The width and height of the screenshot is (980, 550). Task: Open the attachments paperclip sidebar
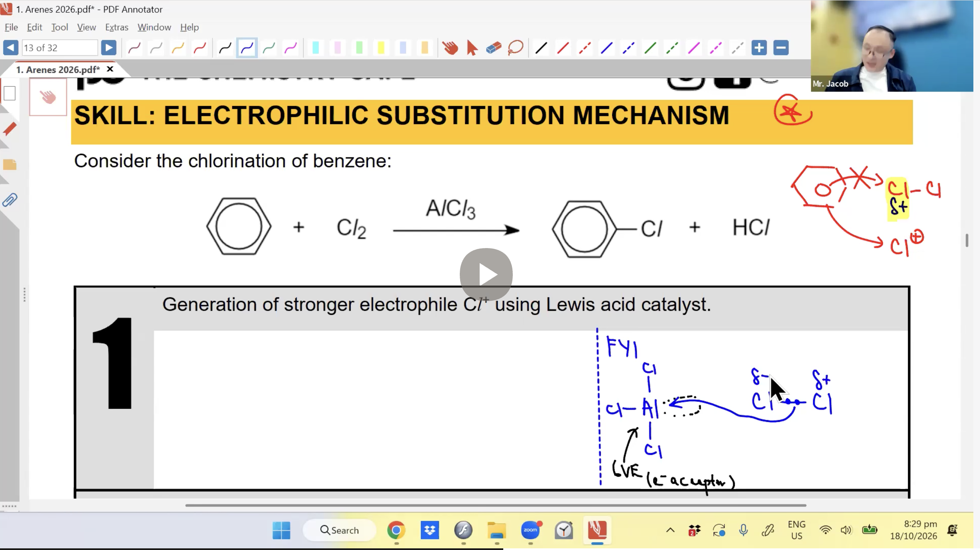tap(10, 200)
